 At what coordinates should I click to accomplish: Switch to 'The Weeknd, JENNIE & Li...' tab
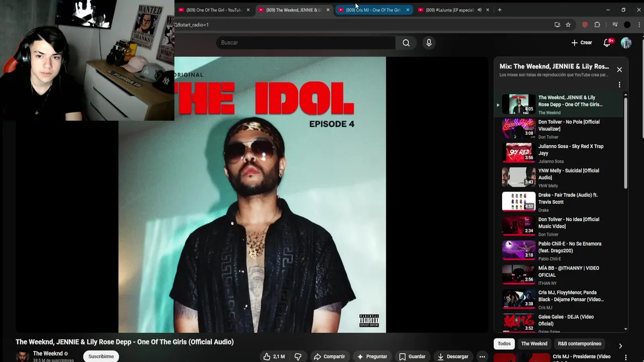point(294,10)
